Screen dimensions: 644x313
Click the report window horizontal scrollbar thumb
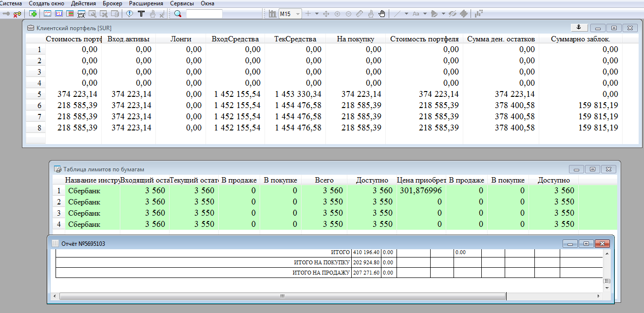pyautogui.click(x=281, y=296)
